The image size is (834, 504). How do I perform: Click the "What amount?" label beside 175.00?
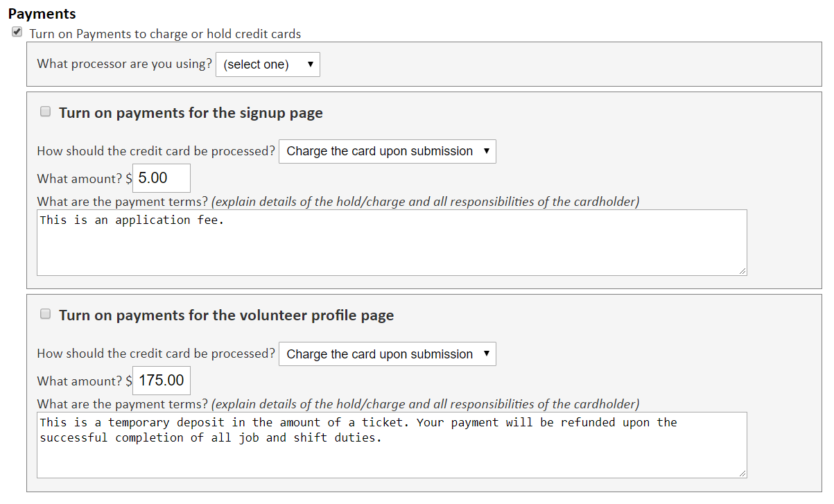tap(80, 381)
